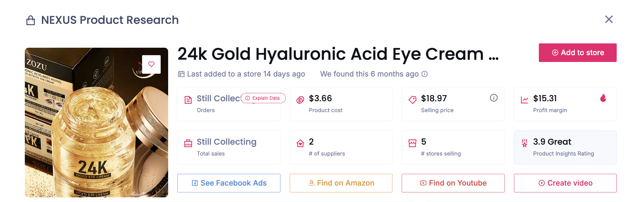This screenshot has height=202, width=644.
Task: Click the briefcase icon on the Total sales card
Action: click(x=187, y=142)
